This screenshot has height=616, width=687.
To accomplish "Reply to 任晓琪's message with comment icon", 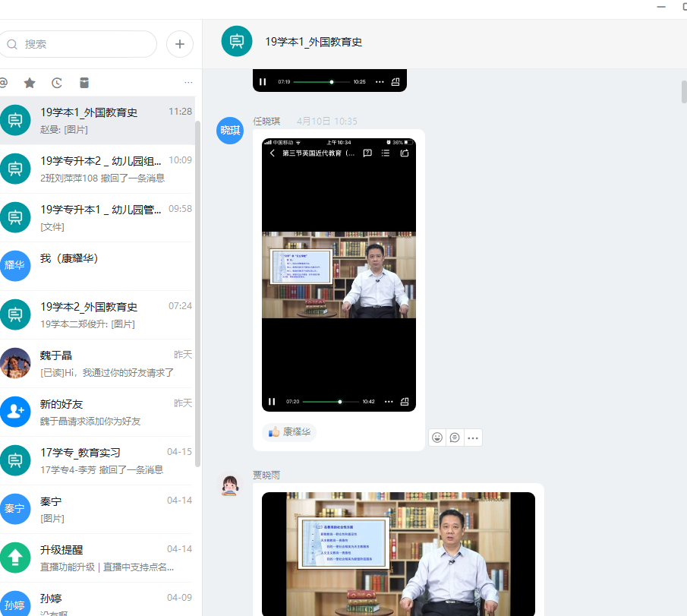I will tap(455, 438).
